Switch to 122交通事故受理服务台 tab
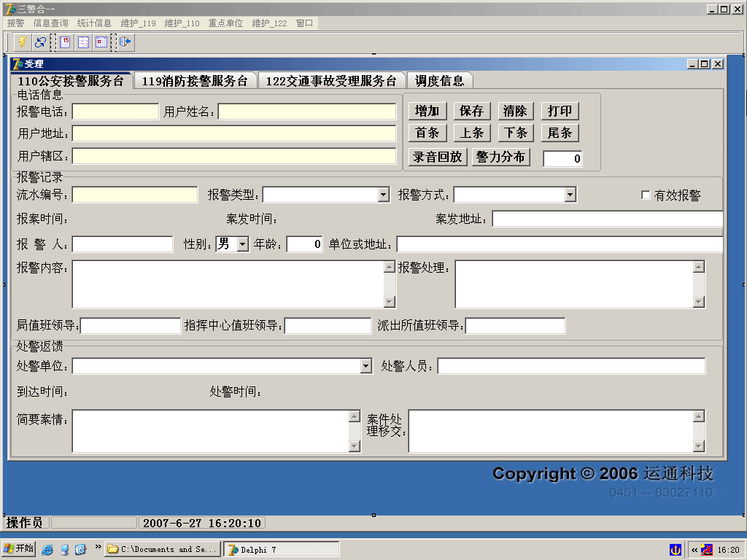Screen dimensions: 747x560 tap(331, 81)
